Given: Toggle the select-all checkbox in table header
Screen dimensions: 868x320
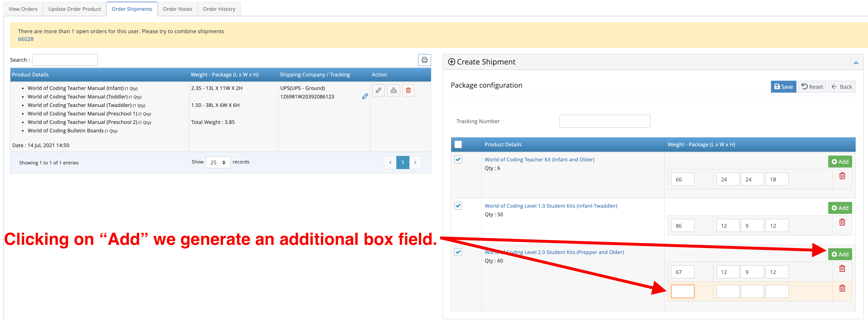Looking at the screenshot, I should [x=458, y=144].
